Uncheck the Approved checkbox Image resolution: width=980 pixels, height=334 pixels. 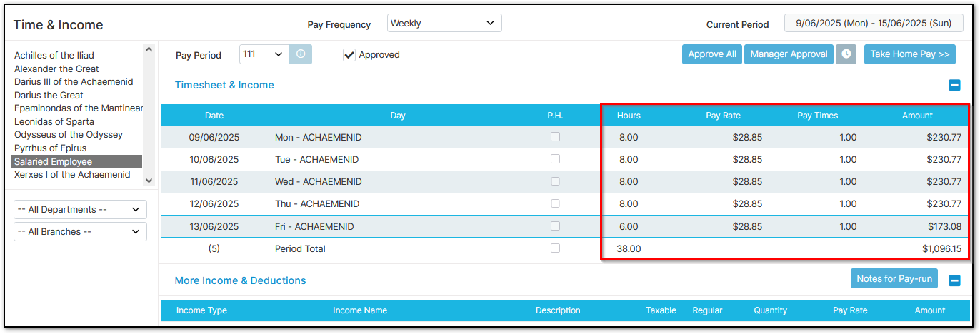point(349,55)
